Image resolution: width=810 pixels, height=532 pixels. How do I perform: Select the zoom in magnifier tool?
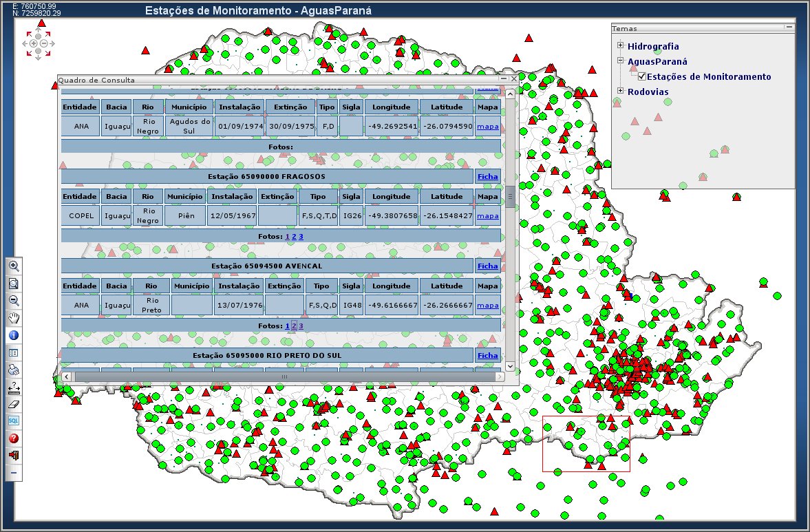[14, 266]
